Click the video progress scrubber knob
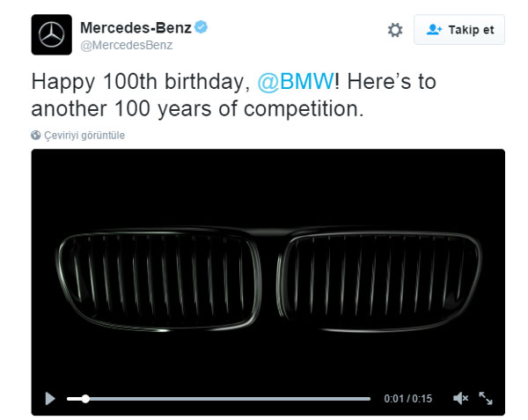Screen dimensions: 528x420 (x=85, y=399)
